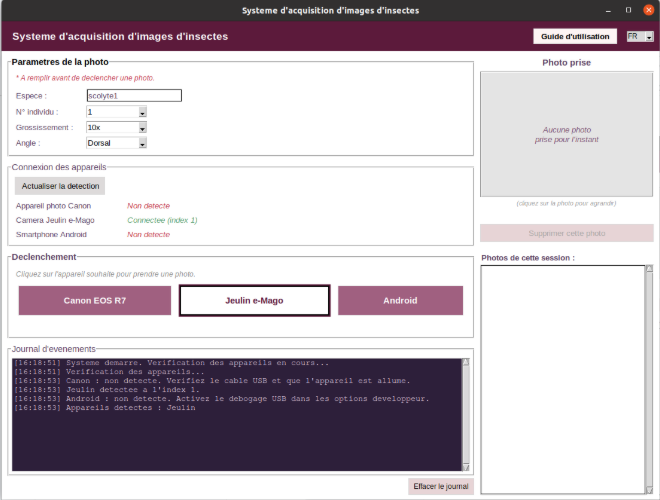Click log line 'Jeulin detectee a l'index 1.'
The height and width of the screenshot is (500, 660).
point(106,390)
